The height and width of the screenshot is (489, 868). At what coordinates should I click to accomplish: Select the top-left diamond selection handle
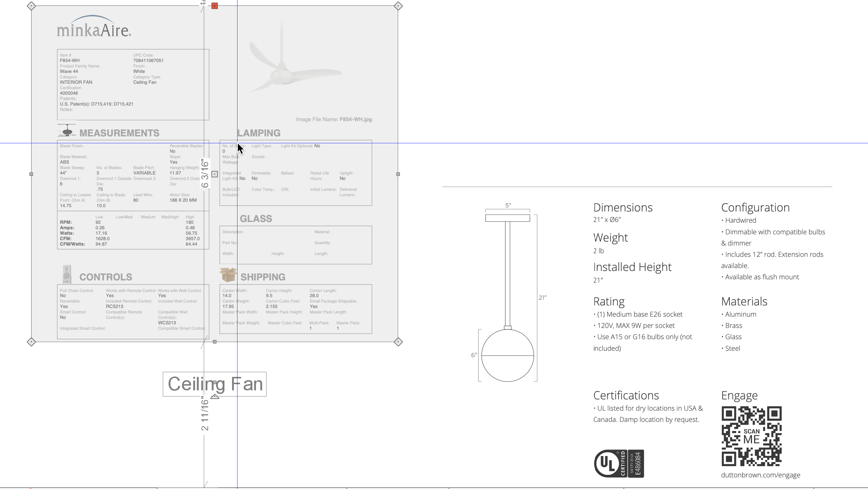coord(31,5)
